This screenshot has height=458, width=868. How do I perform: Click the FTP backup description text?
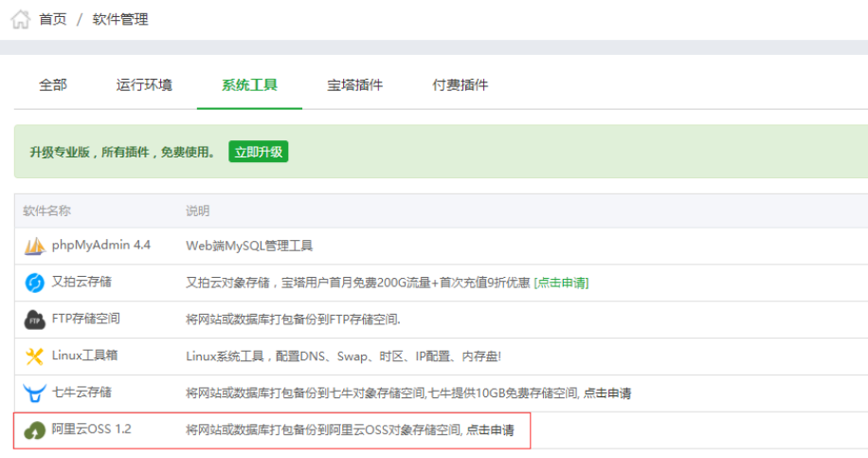(293, 320)
